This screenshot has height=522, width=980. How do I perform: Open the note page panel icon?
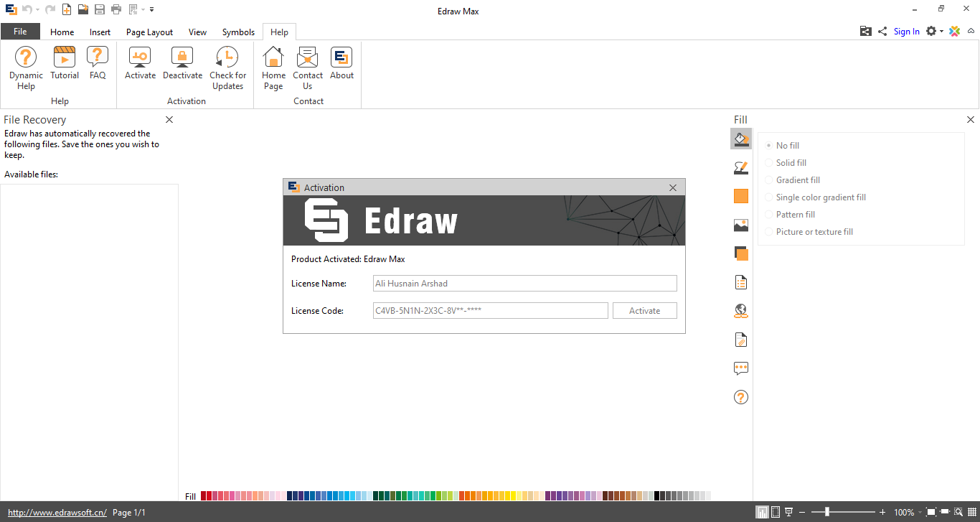coord(741,340)
